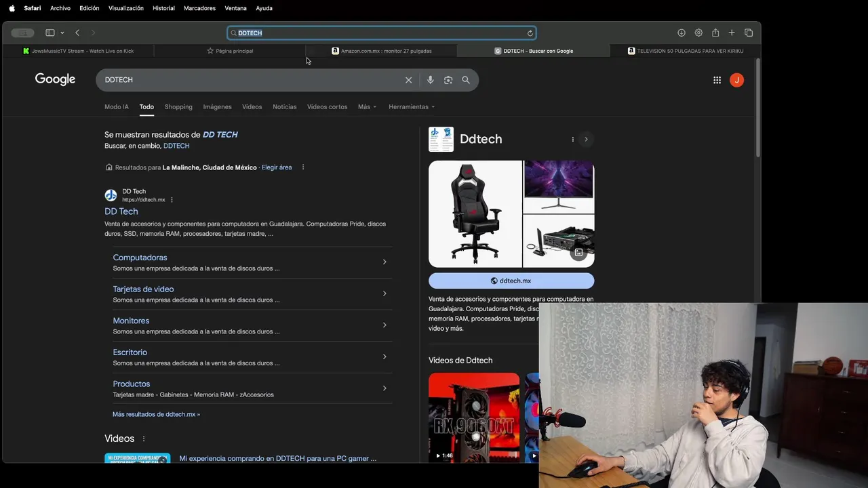Screen dimensions: 868x488
Task: Search instead for DDTECH link
Action: 176,146
